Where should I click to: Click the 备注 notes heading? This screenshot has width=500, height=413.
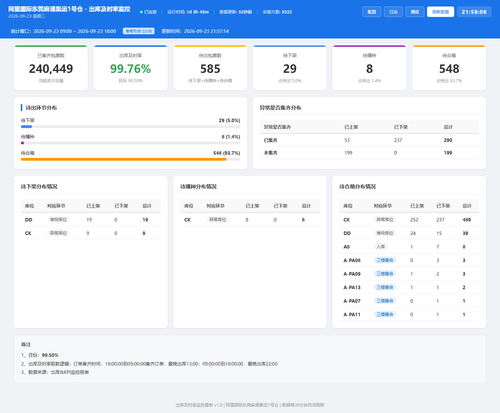[x=26, y=344]
